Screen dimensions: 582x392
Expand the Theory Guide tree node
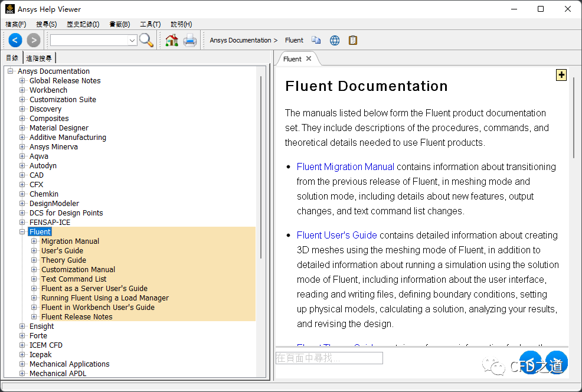click(34, 260)
